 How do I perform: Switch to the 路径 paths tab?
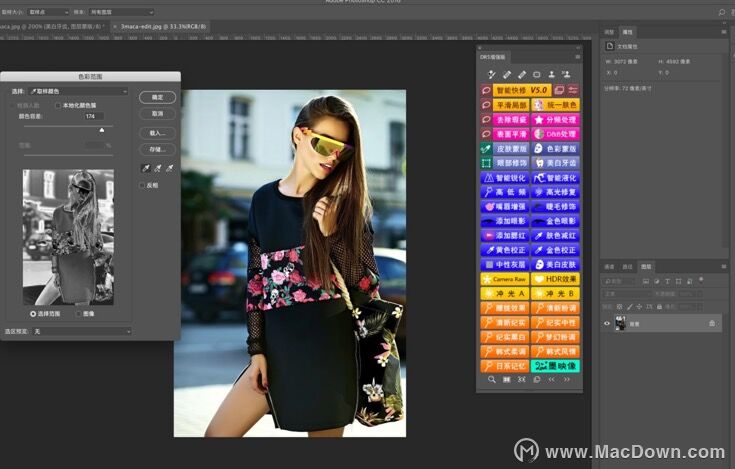(627, 266)
